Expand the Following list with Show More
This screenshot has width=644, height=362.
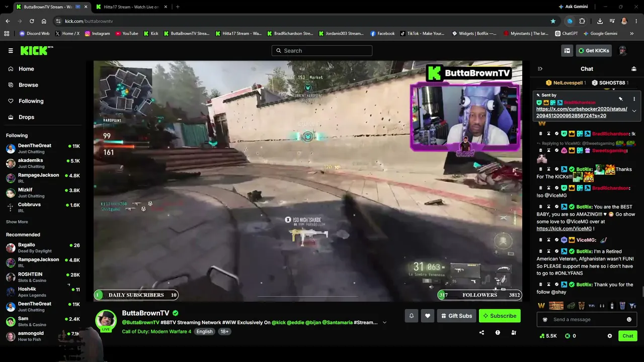point(17,222)
